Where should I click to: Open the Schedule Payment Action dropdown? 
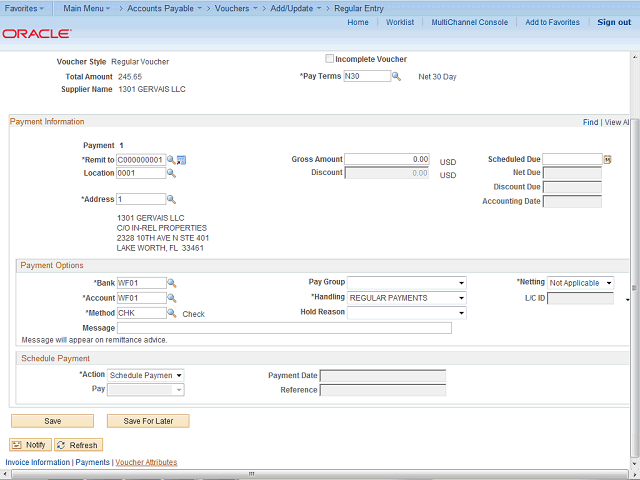[x=178, y=375]
